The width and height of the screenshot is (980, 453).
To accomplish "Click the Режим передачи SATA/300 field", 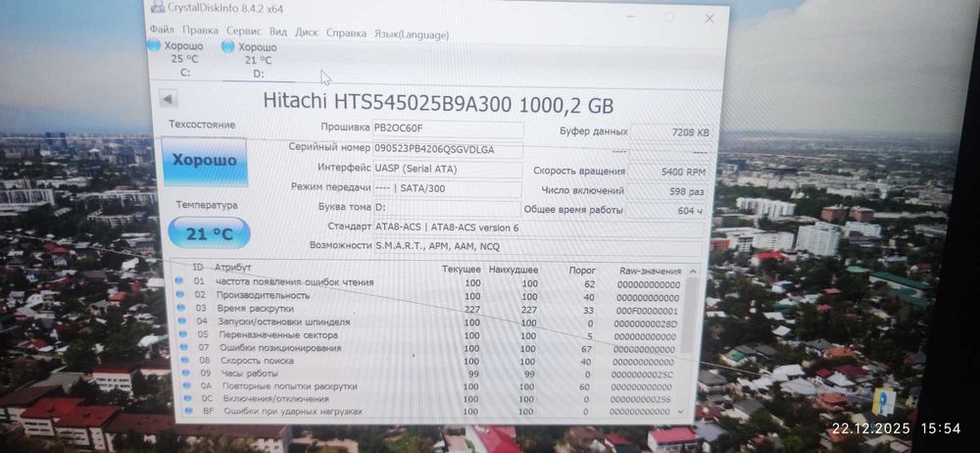I will pyautogui.click(x=447, y=188).
